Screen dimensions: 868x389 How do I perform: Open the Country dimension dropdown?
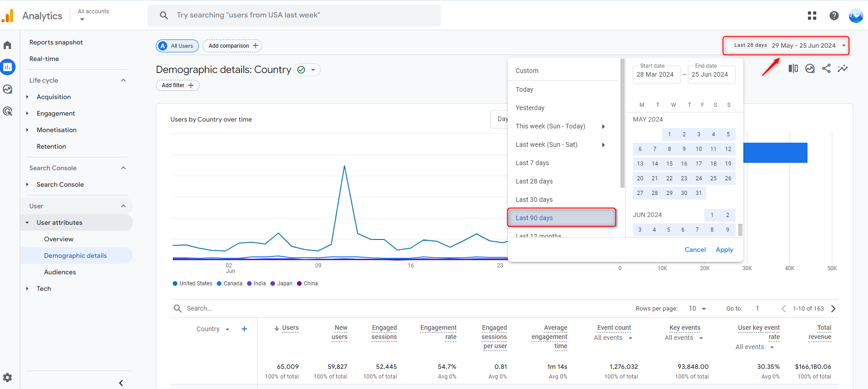pyautogui.click(x=213, y=329)
